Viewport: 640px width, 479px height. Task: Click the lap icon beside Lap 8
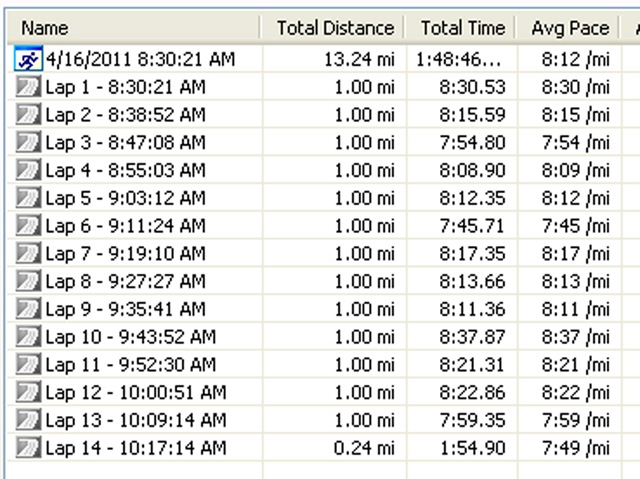point(28,281)
